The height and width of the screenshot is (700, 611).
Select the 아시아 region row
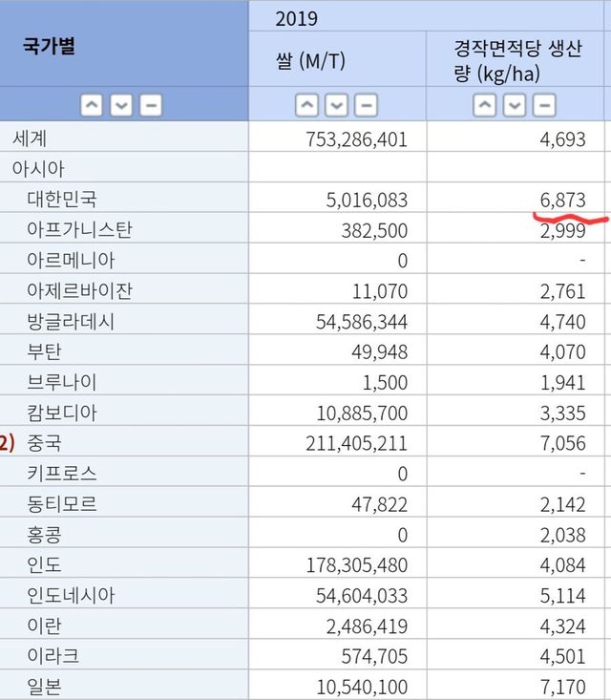[x=38, y=169]
